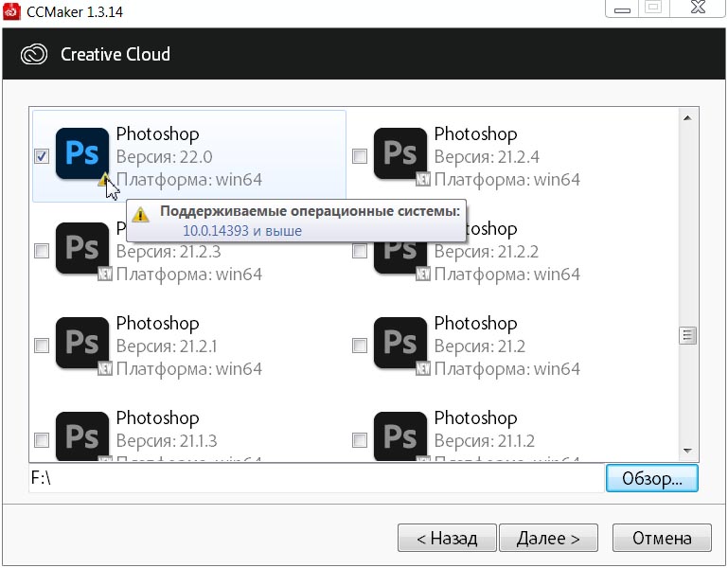728x568 pixels.
Task: Click Платформа: win64 under Версия: 21.2
Action: coord(507,369)
